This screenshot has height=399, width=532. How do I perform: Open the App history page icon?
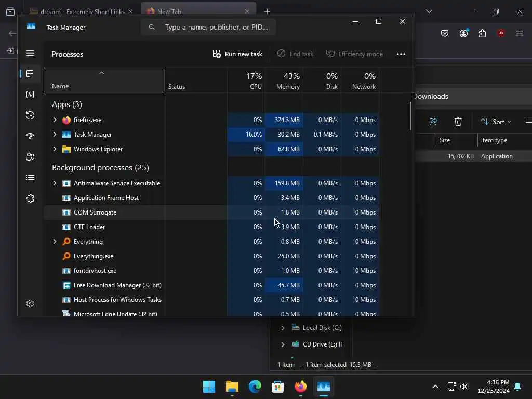(30, 115)
